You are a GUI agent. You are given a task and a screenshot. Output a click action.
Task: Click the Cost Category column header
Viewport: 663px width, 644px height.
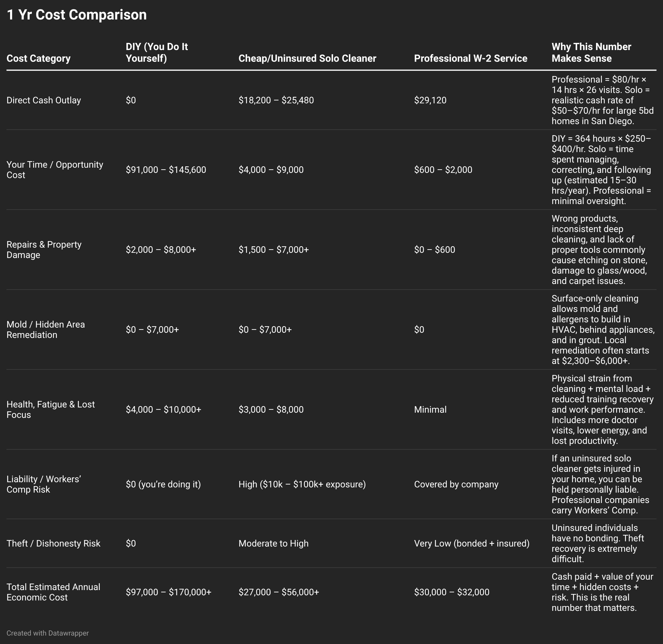tap(39, 58)
